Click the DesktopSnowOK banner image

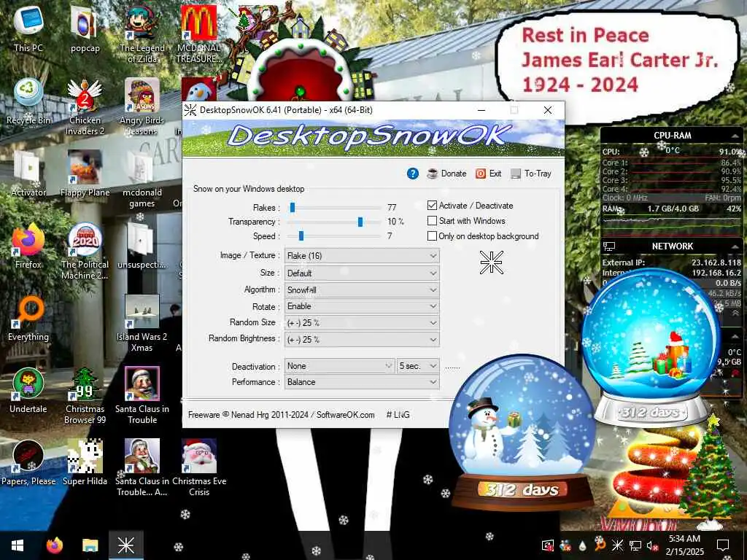click(373, 138)
